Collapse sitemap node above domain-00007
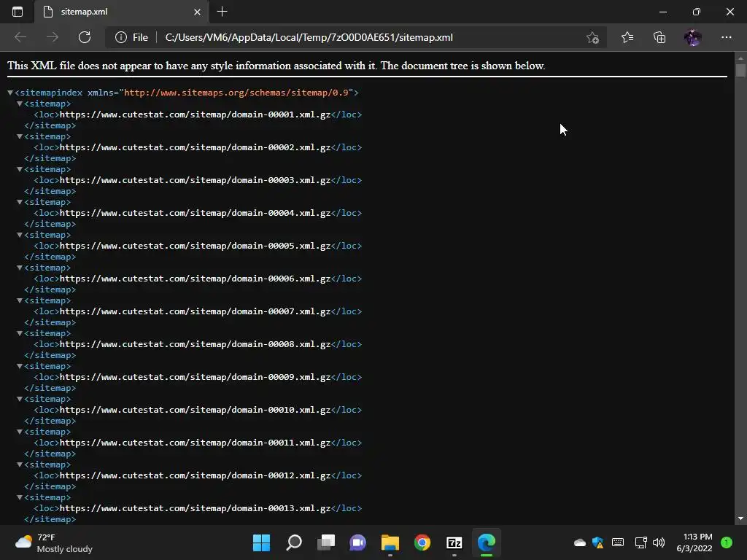Image resolution: width=747 pixels, height=560 pixels. 20,300
